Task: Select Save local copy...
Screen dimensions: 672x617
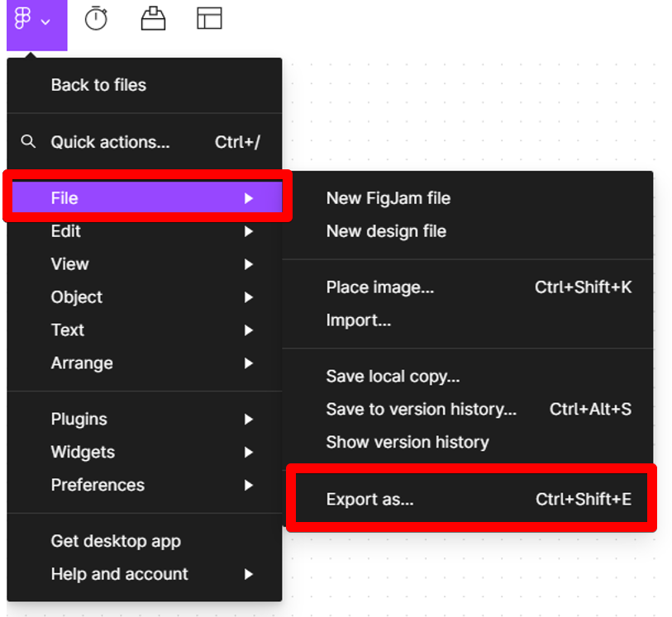Action: point(393,377)
